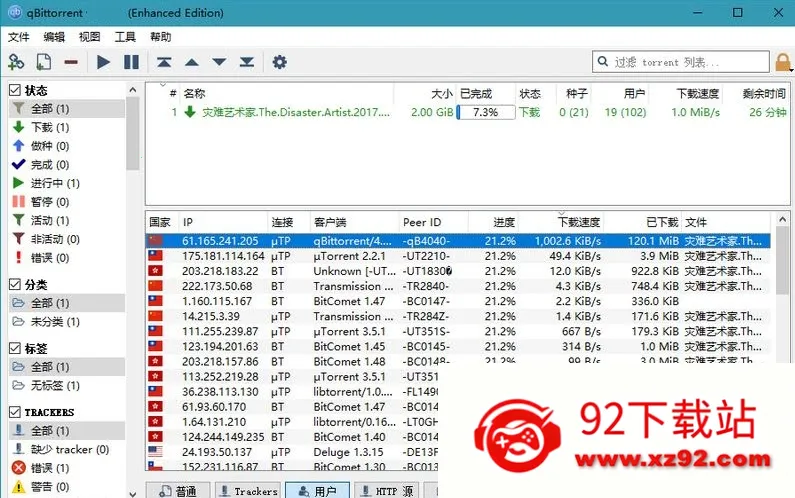Select the Disaster Artist torrent row
The image size is (795, 498).
coord(467,112)
